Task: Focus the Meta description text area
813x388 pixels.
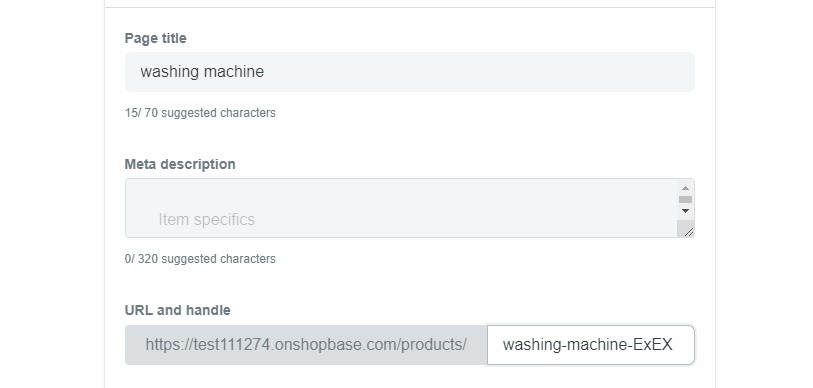Action: [401, 208]
